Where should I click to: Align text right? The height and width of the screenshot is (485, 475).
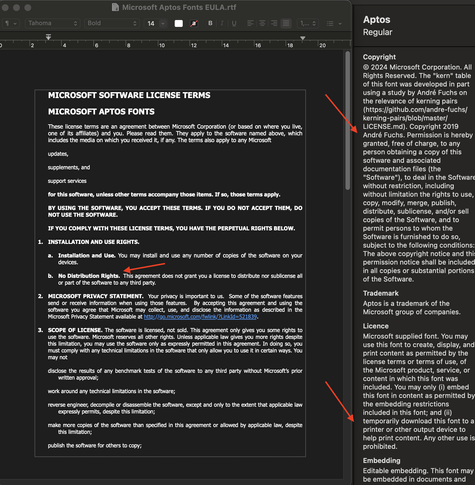(274, 23)
